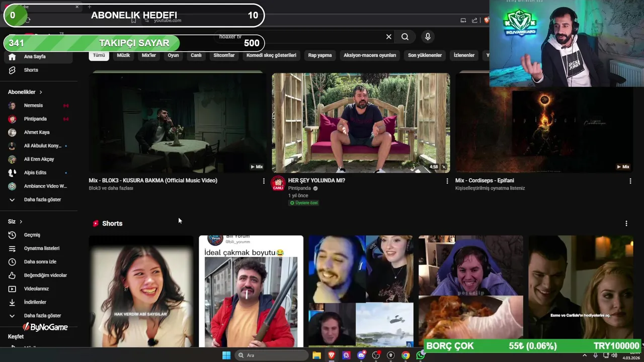Click the magnifier search button
The width and height of the screenshot is (644, 362).
coord(405,37)
